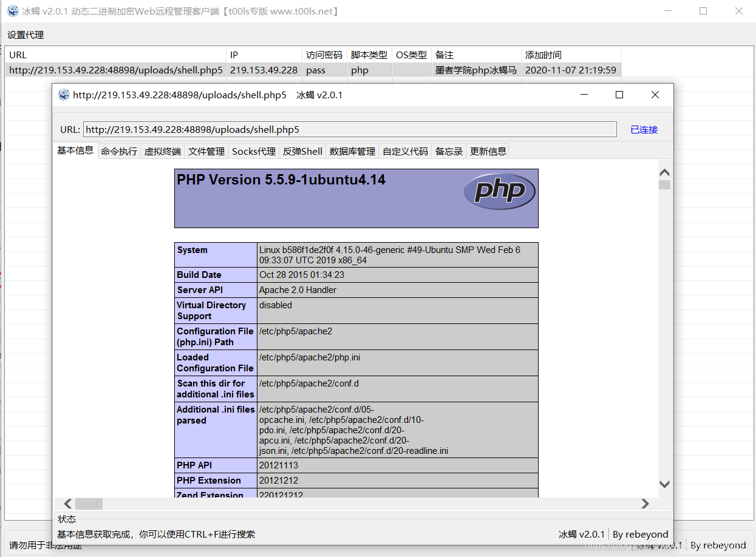Click the /etc/php5/apache2/php.ini value

coord(310,357)
